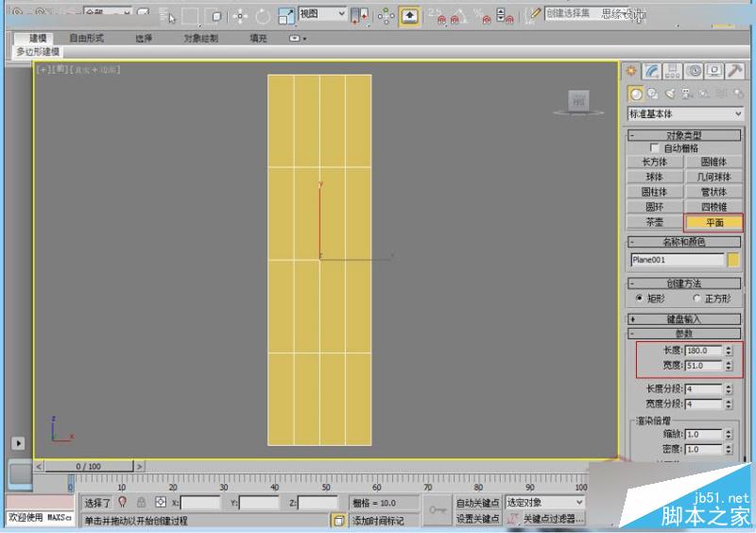Toggle 自动关键点 auto key mode
This screenshot has width=756, height=533.
click(477, 503)
